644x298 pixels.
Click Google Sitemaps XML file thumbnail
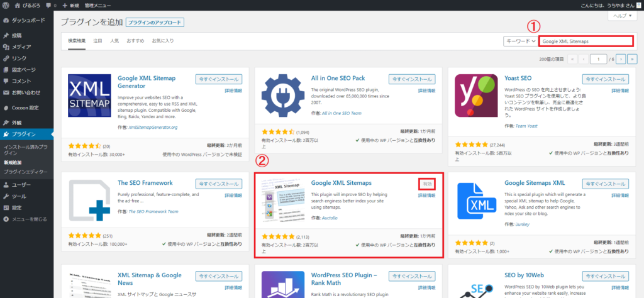477,201
